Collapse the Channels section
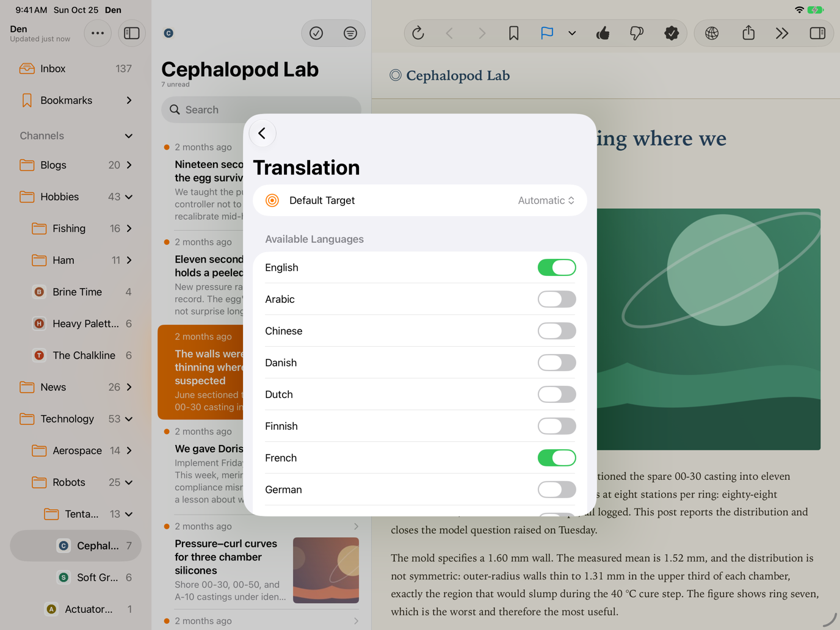Screen dimensions: 840x630 point(129,136)
